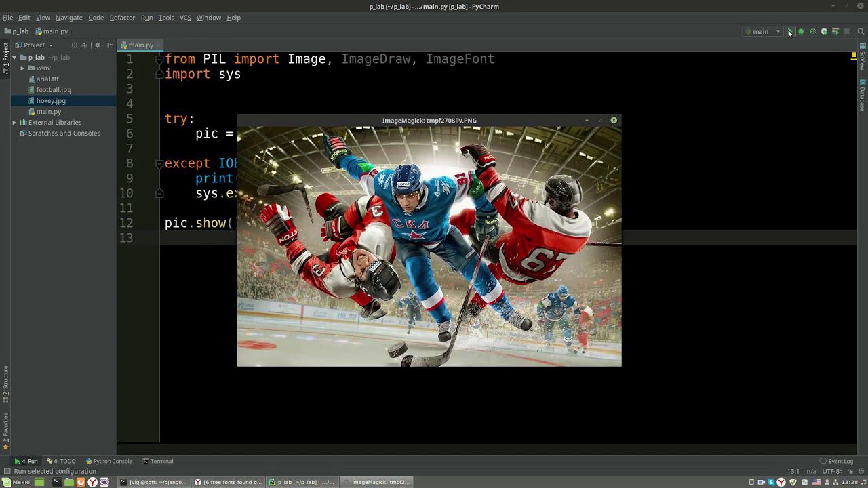Open the Project view dropdown

click(34, 45)
